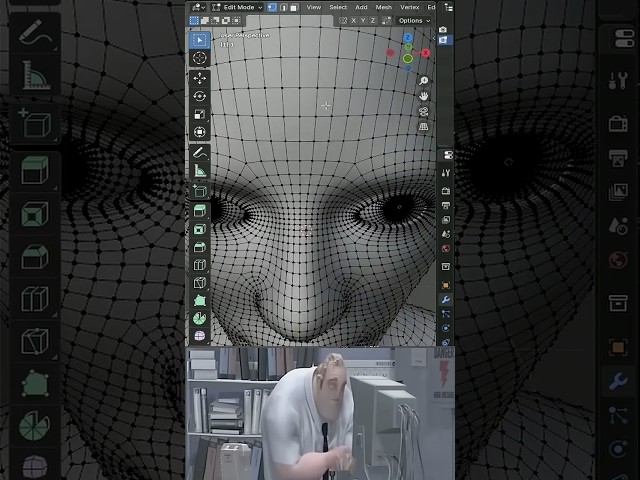The height and width of the screenshot is (480, 640).
Task: Open the View menu
Action: coord(313,7)
